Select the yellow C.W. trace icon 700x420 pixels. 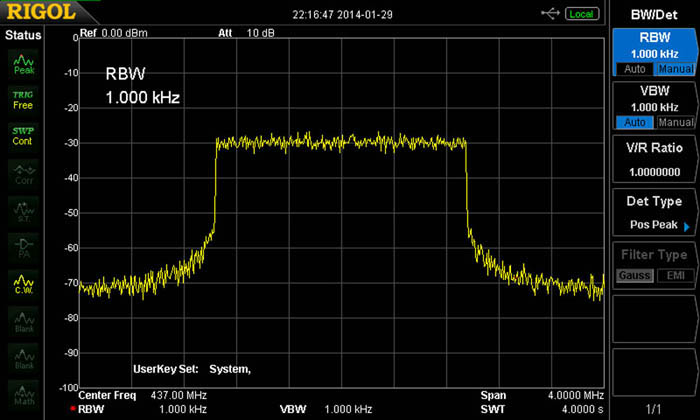pos(22,285)
